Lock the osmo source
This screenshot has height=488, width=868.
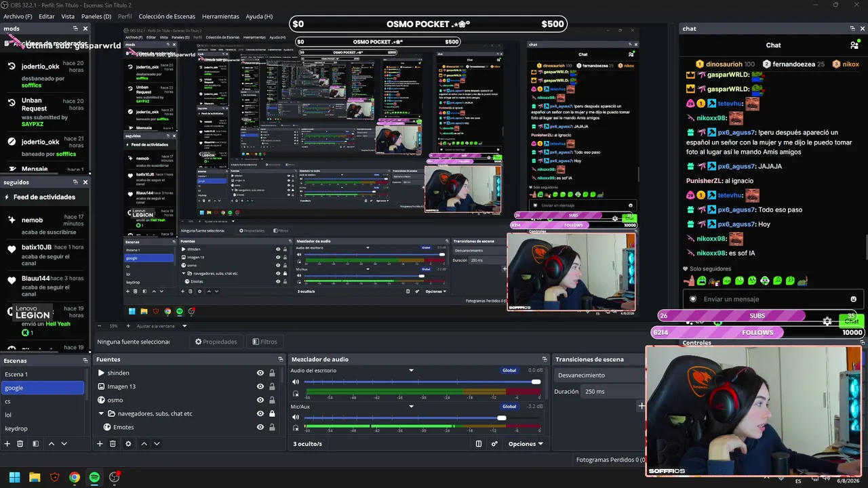(x=272, y=400)
